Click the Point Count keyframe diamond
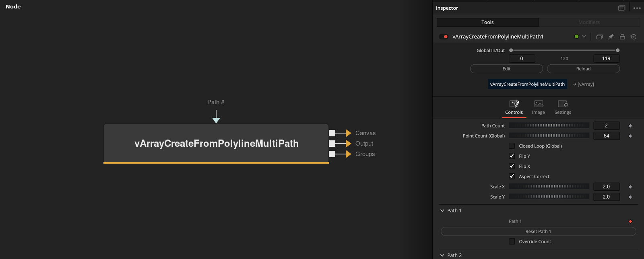The image size is (644, 259). click(630, 136)
